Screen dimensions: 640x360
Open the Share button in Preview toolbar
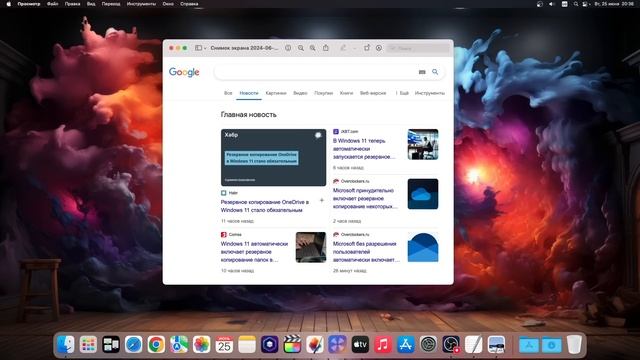click(x=326, y=48)
